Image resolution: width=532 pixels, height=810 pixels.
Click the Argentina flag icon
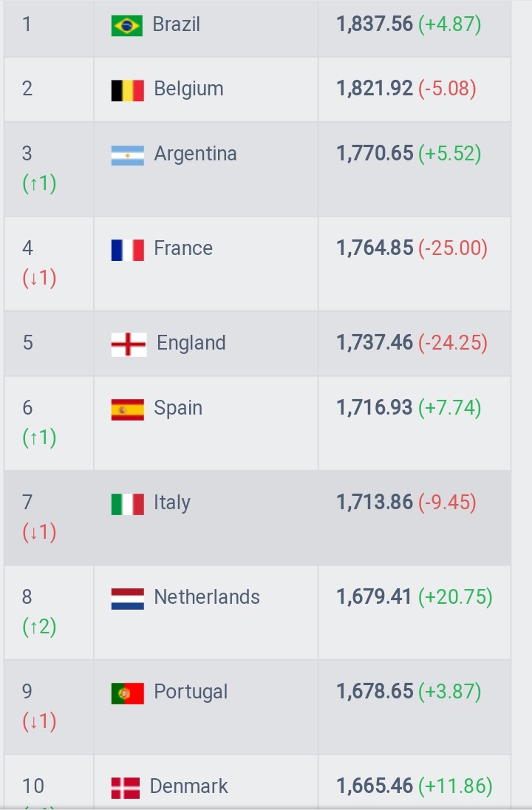pyautogui.click(x=128, y=155)
